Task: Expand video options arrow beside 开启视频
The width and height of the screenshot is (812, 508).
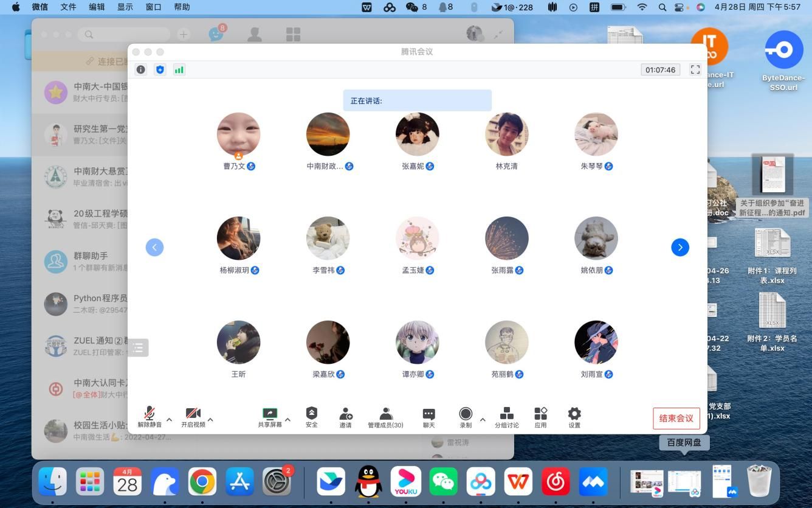Action: pos(211,419)
